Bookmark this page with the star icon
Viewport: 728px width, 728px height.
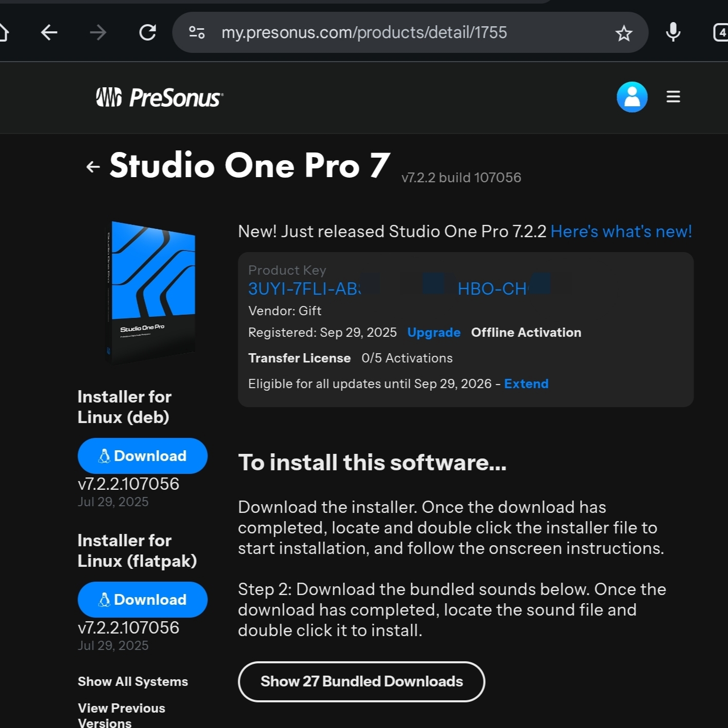(624, 32)
